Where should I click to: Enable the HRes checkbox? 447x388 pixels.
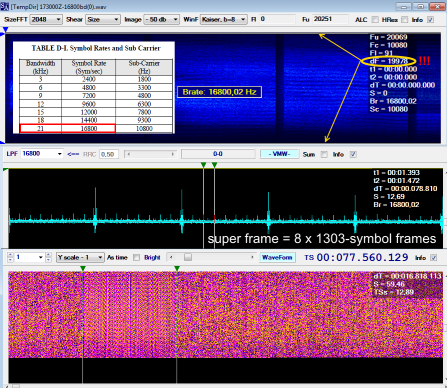click(x=404, y=20)
